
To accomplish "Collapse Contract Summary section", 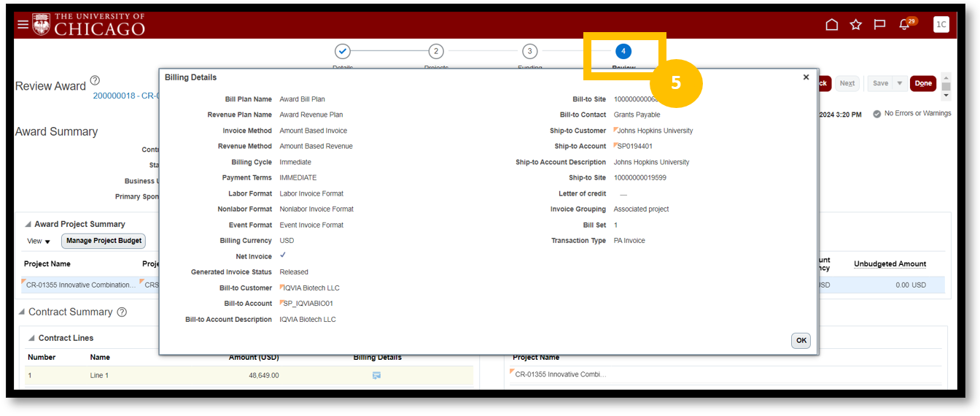I will pyautogui.click(x=21, y=312).
